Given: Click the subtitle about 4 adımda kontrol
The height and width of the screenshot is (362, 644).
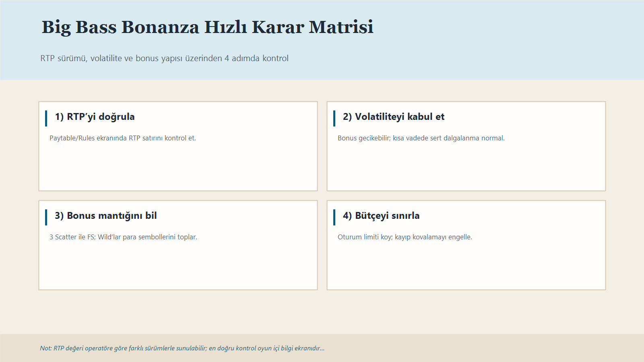Looking at the screenshot, I should coord(164,58).
